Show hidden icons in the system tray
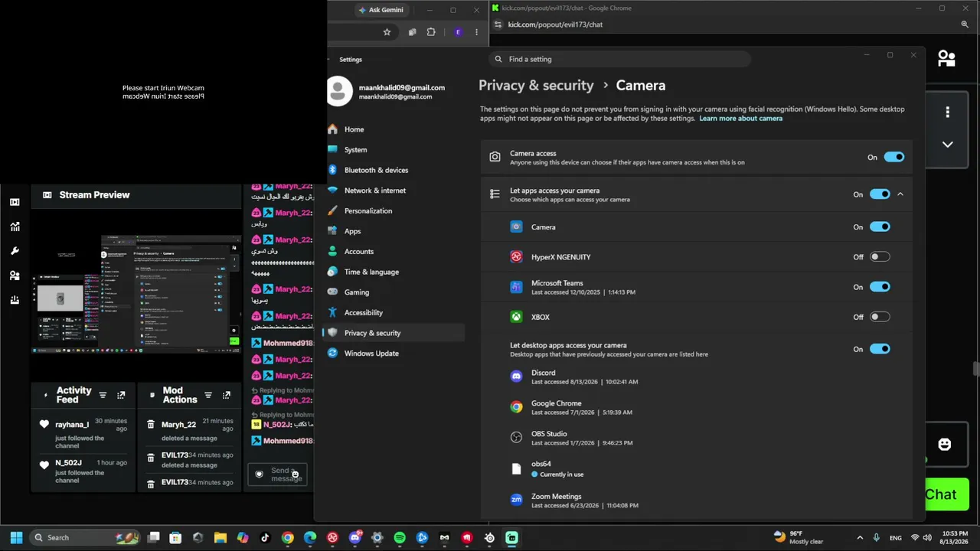980x551 pixels. (860, 538)
